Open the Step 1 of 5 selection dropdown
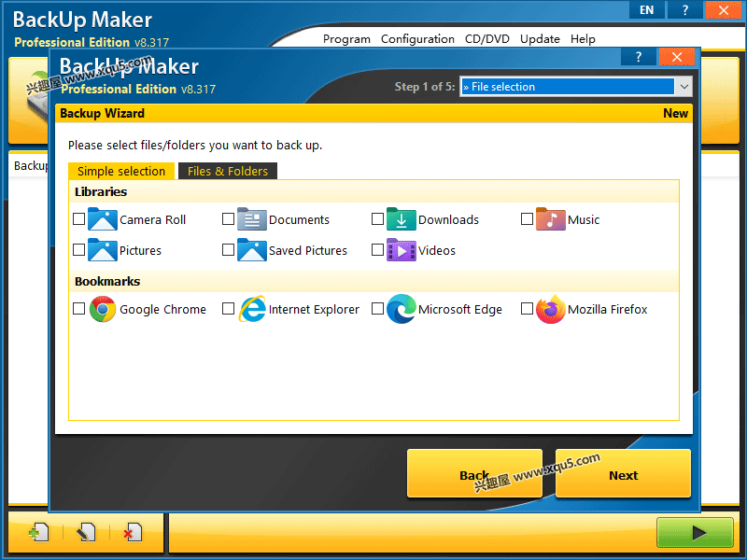This screenshot has height=560, width=747. click(574, 87)
